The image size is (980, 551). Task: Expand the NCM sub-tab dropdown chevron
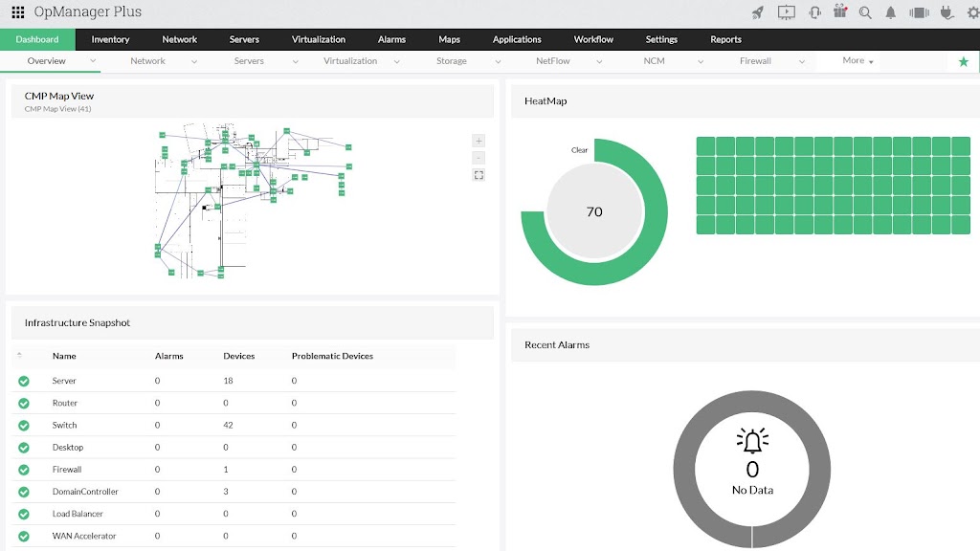pos(701,62)
